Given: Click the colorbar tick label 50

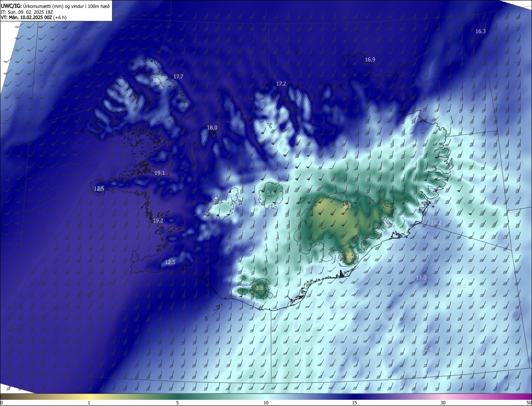Looking at the screenshot, I should tap(529, 403).
